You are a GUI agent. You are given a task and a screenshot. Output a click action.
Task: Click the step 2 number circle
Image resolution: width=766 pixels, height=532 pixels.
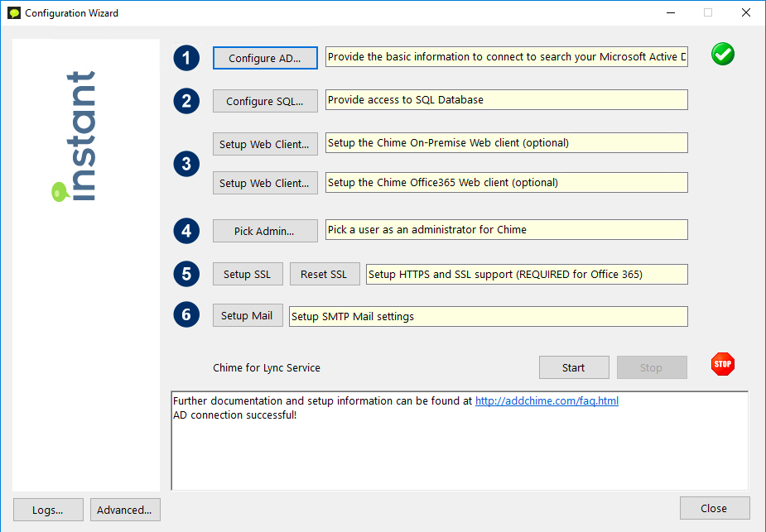coord(186,101)
